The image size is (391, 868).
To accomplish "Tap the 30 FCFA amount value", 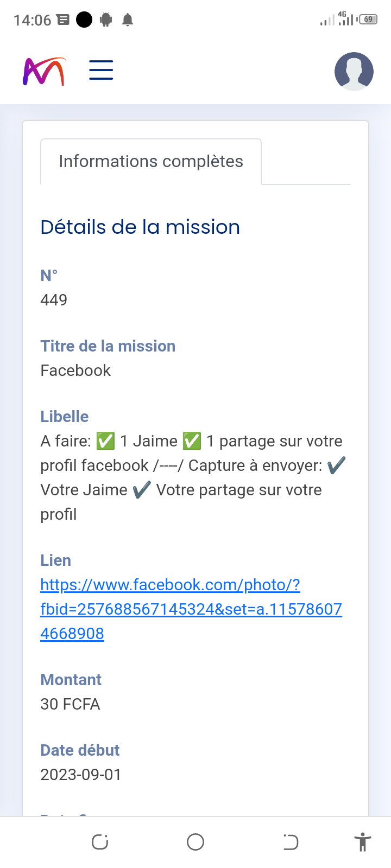I will pyautogui.click(x=70, y=704).
